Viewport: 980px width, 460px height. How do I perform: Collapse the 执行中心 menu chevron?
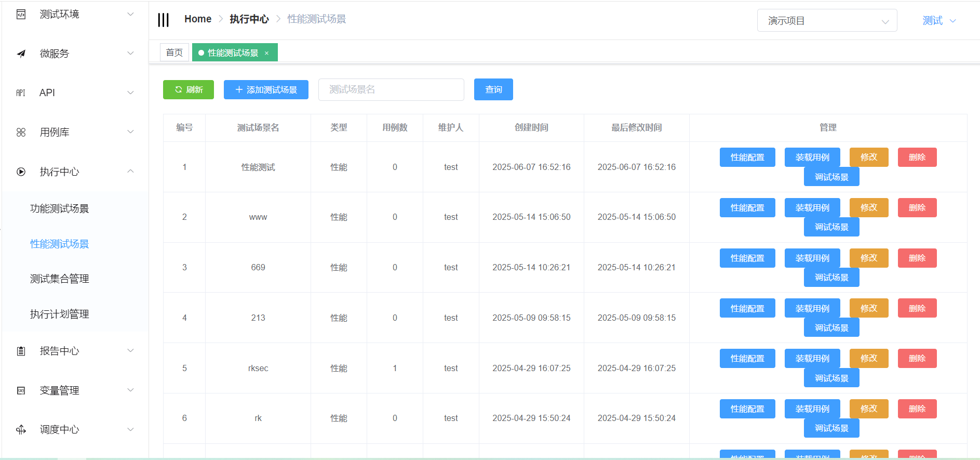[x=130, y=172]
